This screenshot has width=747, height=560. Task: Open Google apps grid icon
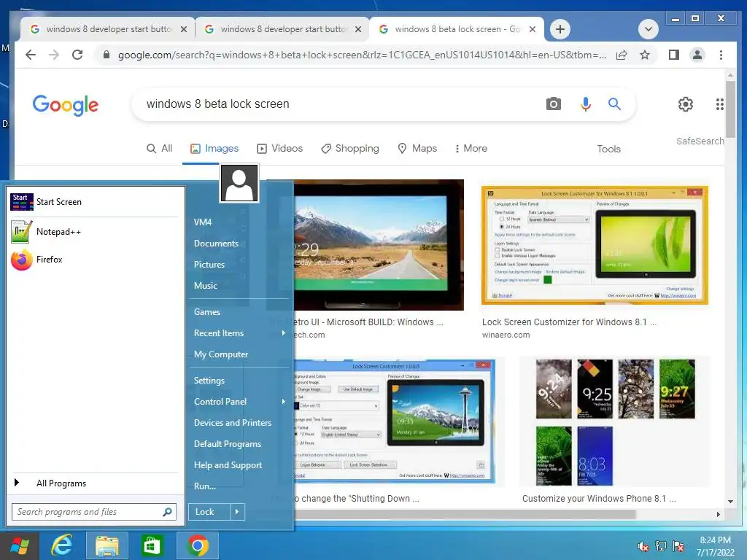click(719, 104)
